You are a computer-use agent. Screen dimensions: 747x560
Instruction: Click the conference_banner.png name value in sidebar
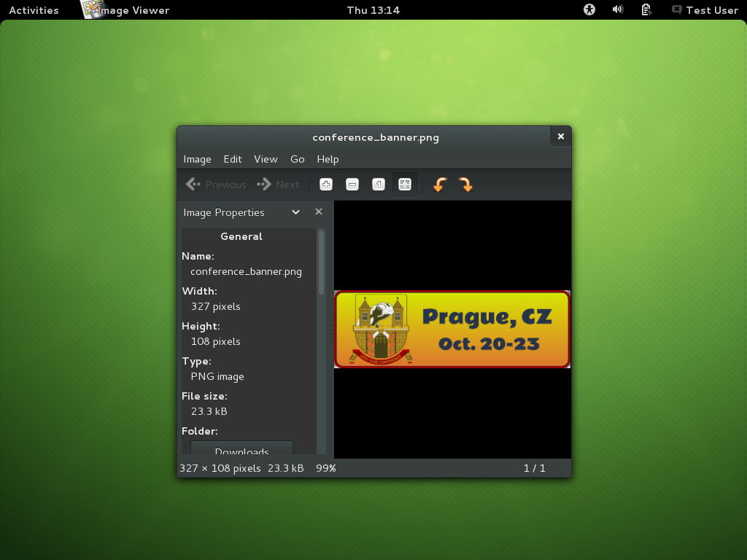[x=246, y=271]
